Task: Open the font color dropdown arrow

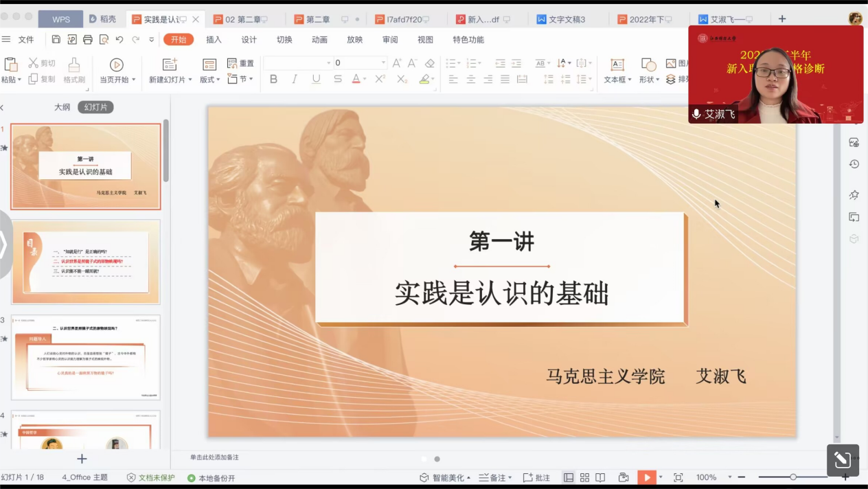Action: (x=365, y=80)
